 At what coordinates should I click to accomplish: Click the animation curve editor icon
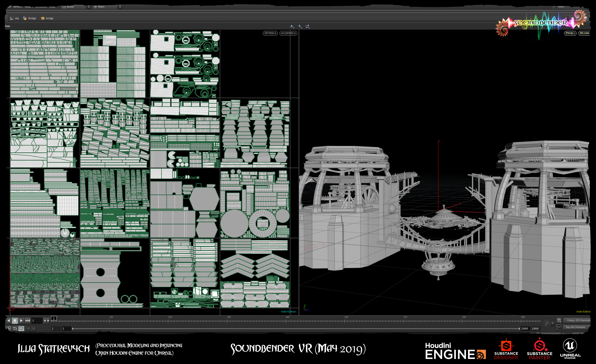point(559,327)
